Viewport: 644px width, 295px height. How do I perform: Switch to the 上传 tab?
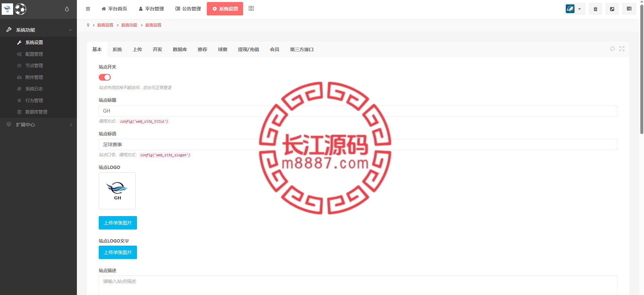137,49
